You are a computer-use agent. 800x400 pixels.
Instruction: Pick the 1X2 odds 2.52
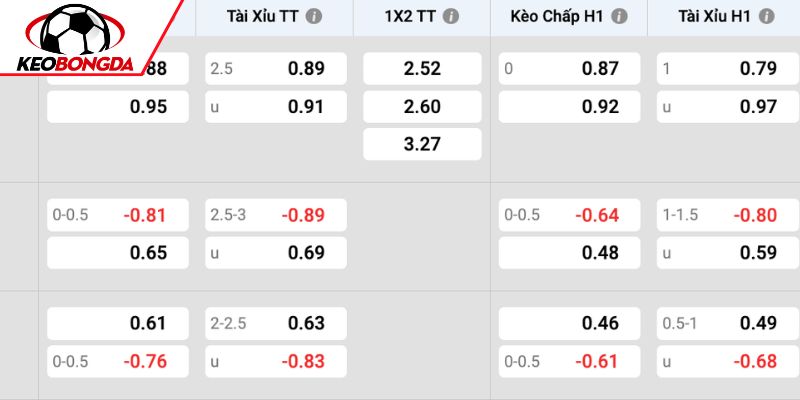[x=422, y=68]
